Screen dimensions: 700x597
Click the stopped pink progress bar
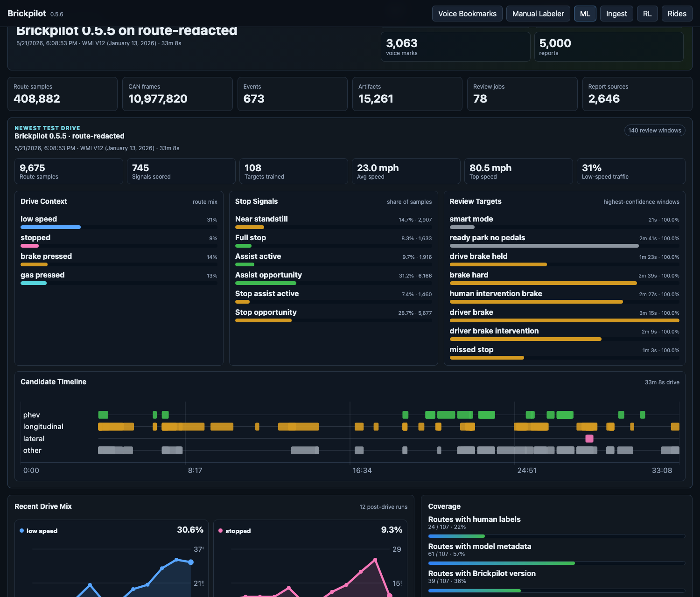(x=29, y=246)
